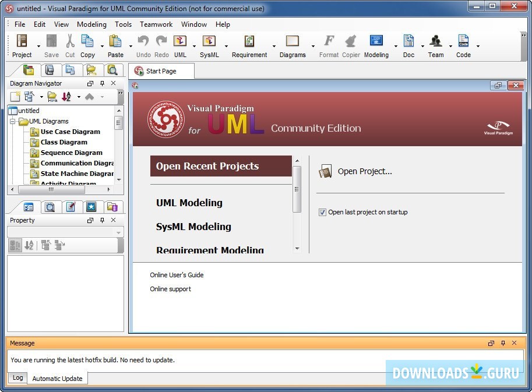532x392 pixels.
Task: Click New Diagram icon in Diagram Navigator
Action: point(15,97)
